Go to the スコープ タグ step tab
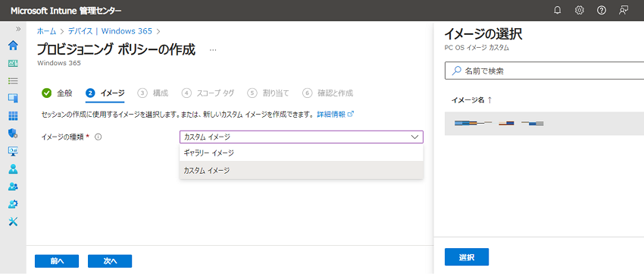This screenshot has height=274, width=644. (208, 93)
